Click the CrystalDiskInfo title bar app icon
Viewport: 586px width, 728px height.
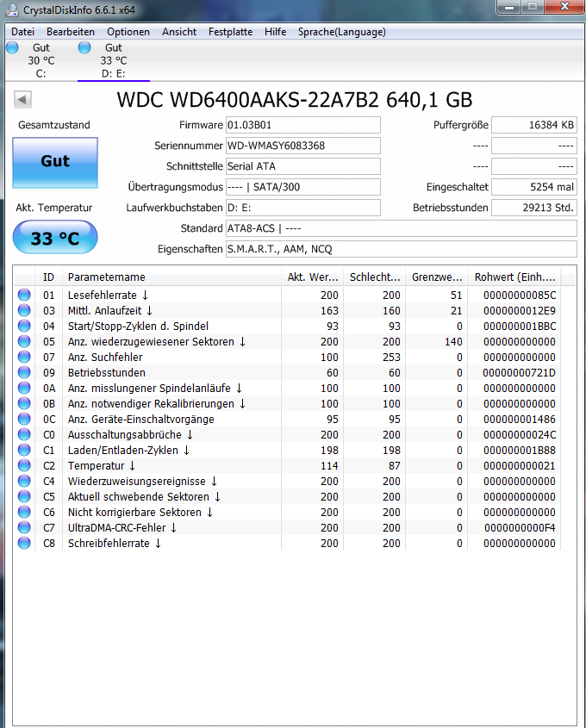(x=12, y=9)
